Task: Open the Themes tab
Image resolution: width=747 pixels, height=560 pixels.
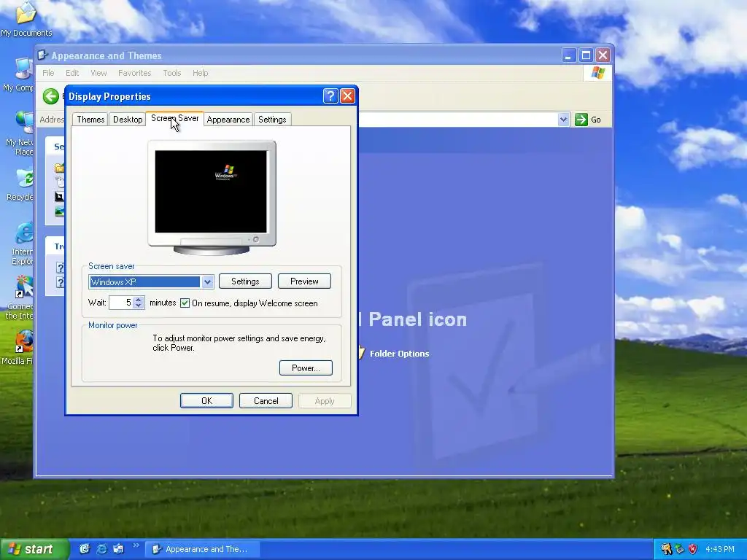Action: click(90, 120)
